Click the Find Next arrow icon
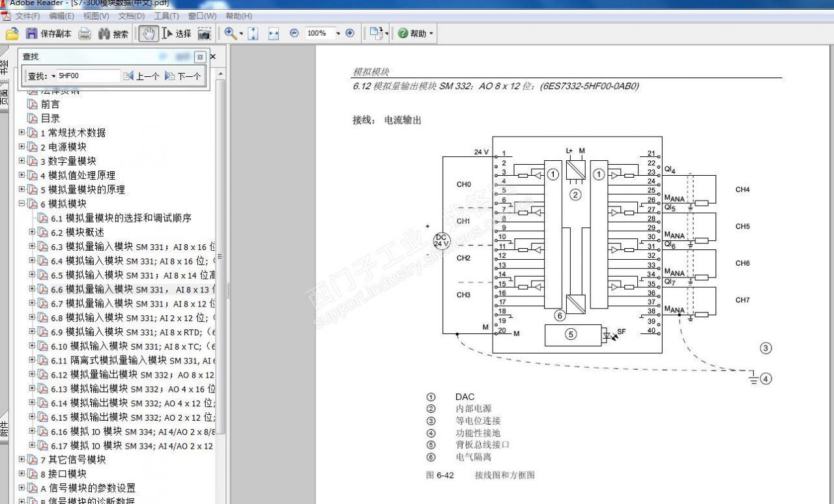 point(170,76)
